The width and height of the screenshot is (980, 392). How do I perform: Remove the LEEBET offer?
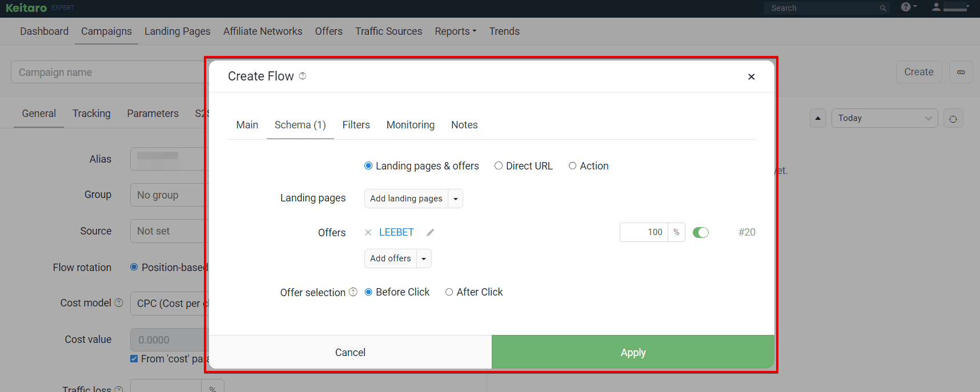(368, 232)
